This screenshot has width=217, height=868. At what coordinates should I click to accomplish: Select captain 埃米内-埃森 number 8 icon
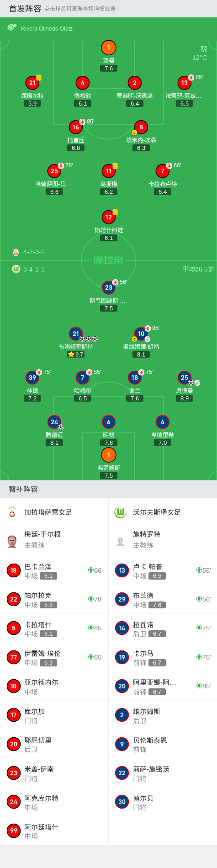[x=141, y=127]
